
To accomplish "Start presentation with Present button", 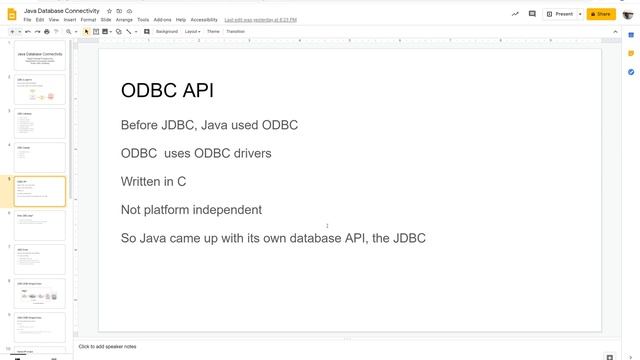I will pos(560,14).
